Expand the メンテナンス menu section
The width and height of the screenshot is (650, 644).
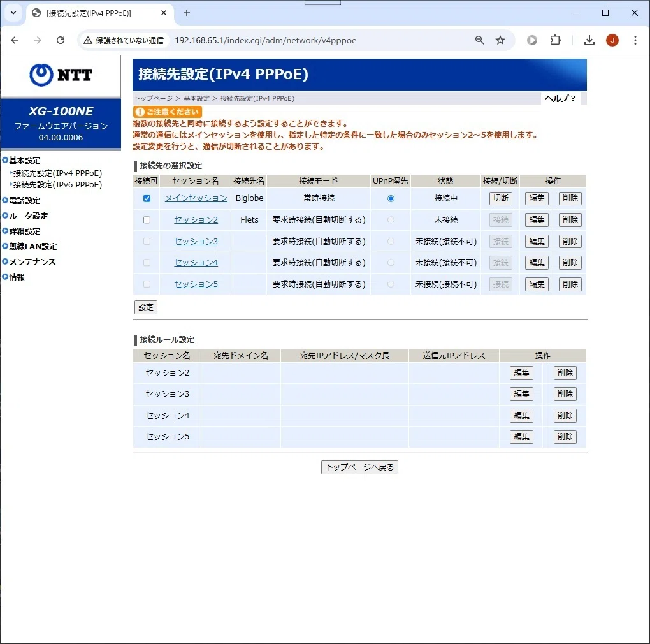point(29,261)
